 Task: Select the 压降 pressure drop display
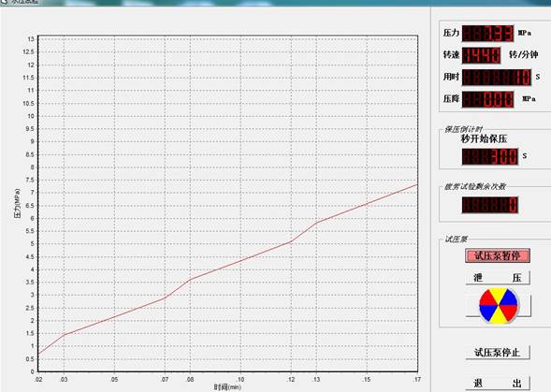487,99
